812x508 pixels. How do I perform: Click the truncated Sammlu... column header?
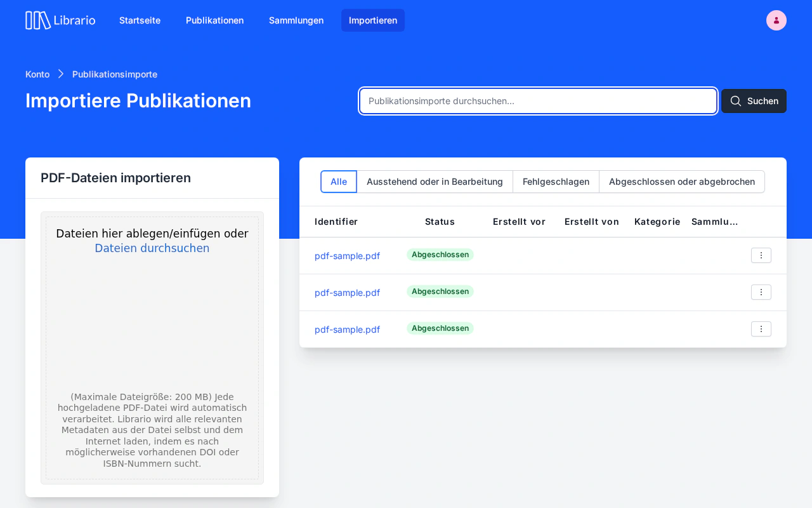click(x=715, y=222)
